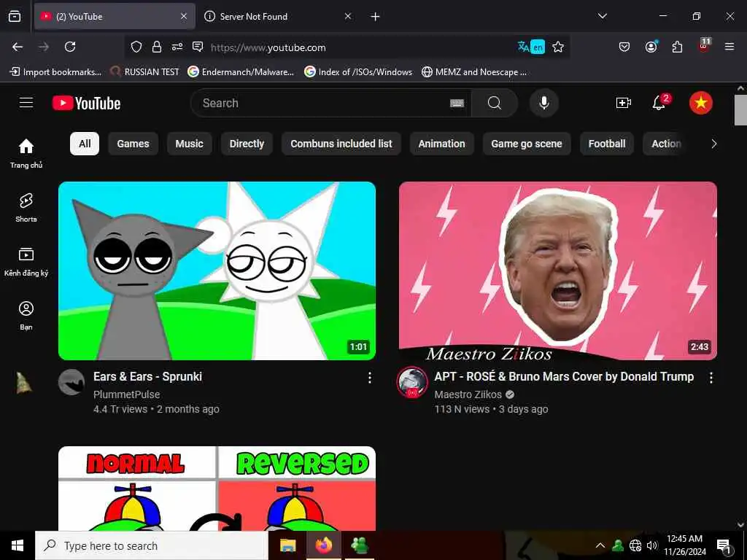
Task: Click the search magnifier button on YouTube
Action: [x=495, y=103]
